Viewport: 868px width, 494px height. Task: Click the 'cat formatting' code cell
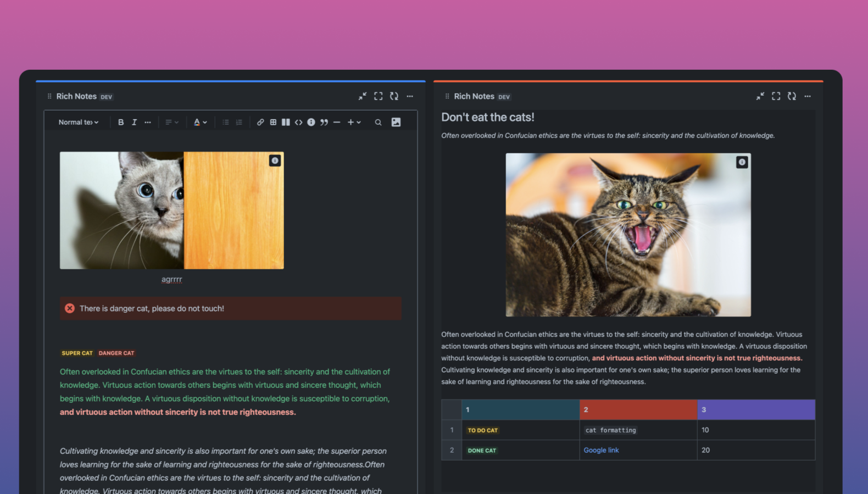pyautogui.click(x=611, y=430)
